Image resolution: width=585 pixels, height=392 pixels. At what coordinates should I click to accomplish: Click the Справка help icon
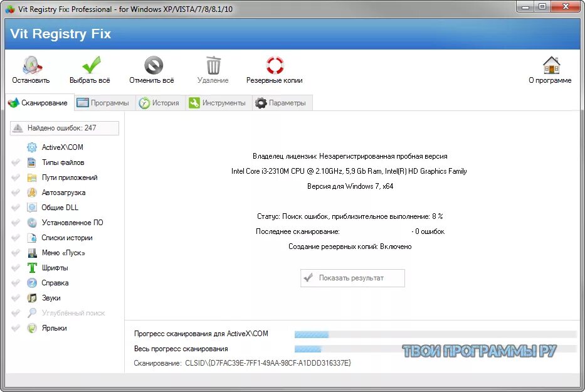coord(32,283)
